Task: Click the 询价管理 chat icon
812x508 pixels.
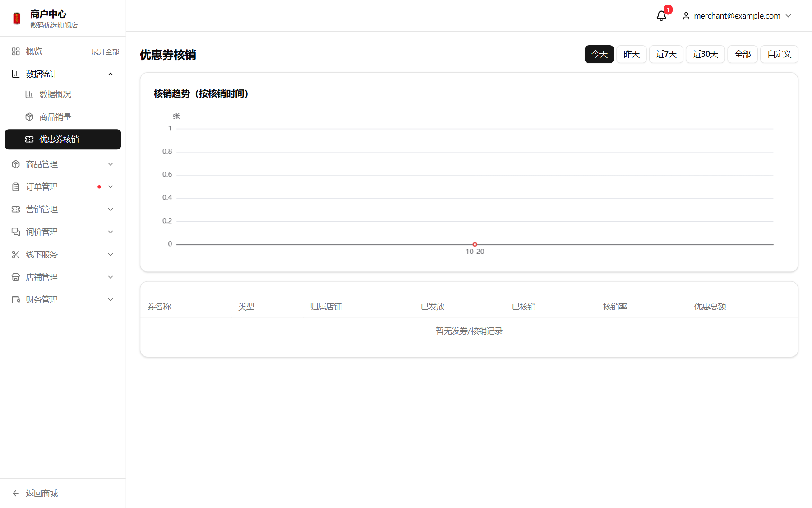Action: (16, 232)
